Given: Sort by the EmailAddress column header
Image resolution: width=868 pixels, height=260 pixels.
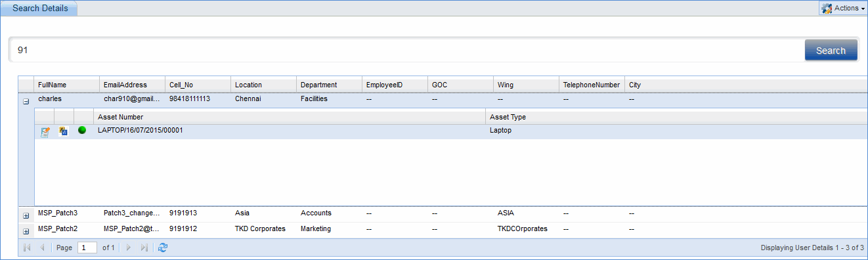Looking at the screenshot, I should [133, 85].
